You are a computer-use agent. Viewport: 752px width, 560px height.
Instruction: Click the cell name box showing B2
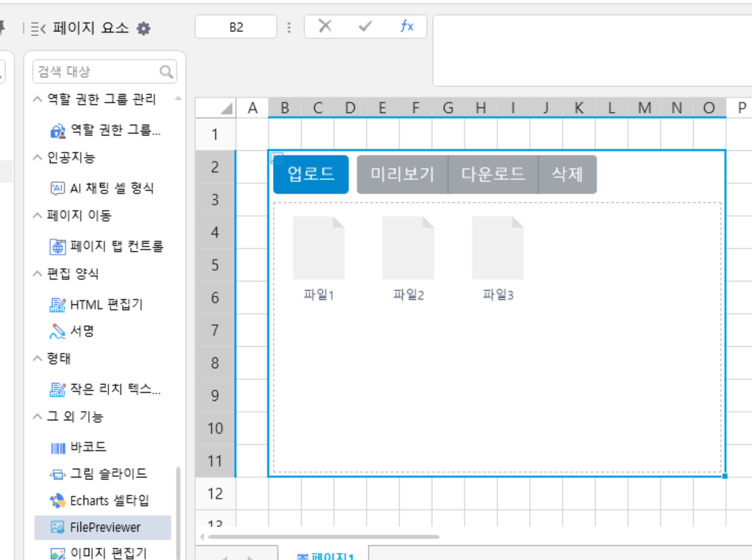(x=236, y=27)
